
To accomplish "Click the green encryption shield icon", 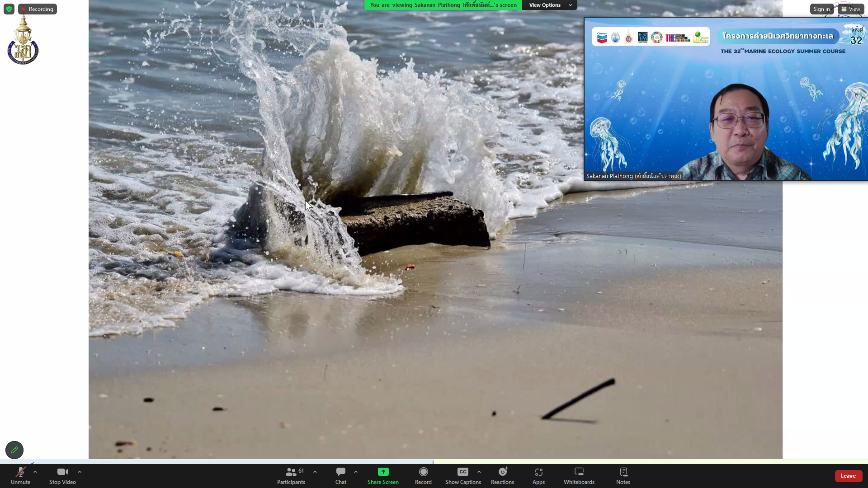I will click(9, 9).
